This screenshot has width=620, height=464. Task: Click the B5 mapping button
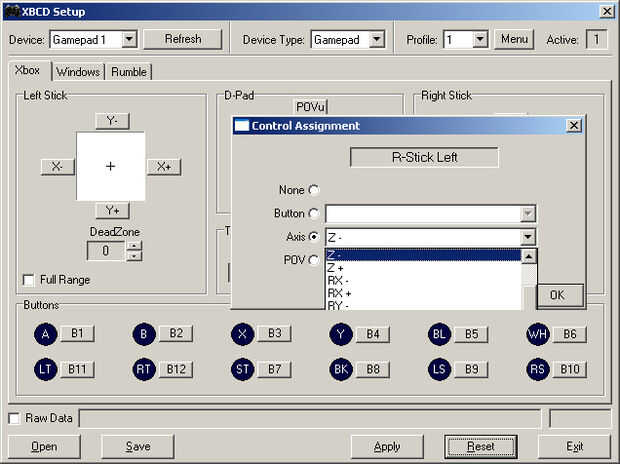pyautogui.click(x=471, y=333)
